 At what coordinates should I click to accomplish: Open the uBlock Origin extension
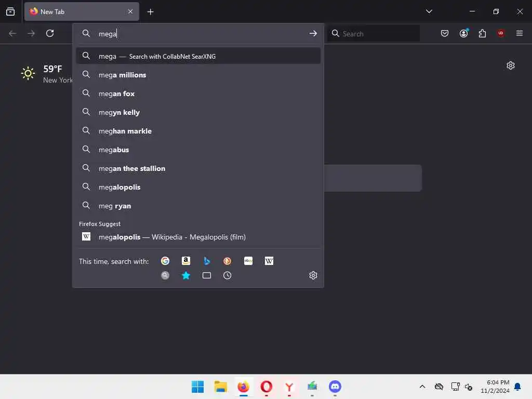[501, 33]
